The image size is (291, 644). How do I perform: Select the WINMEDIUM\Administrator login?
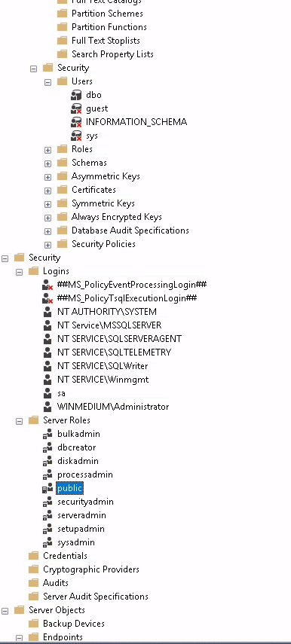coord(113,407)
